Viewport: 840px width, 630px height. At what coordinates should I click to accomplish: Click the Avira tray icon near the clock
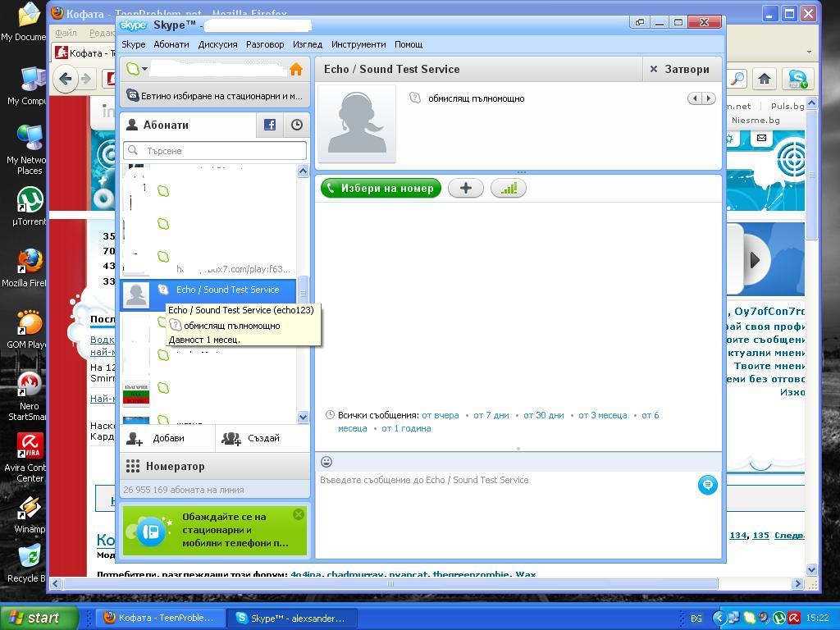coord(794,618)
